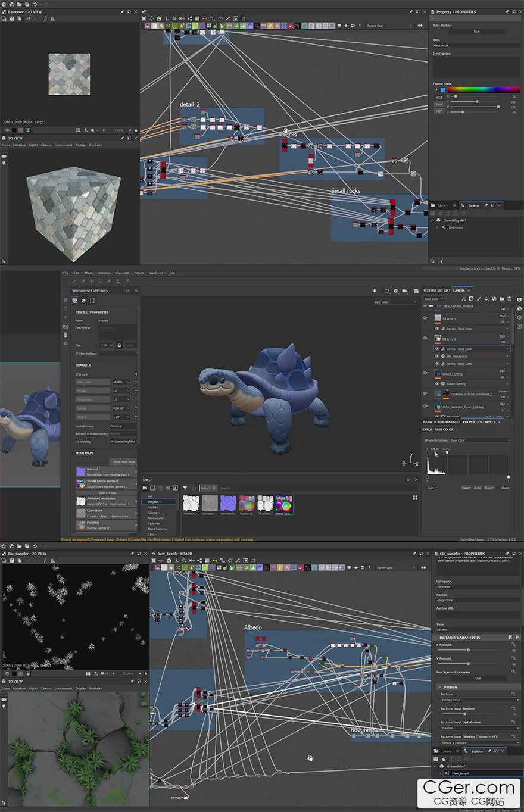Open Pattern Input Distribution Random dropdown
This screenshot has height=812, width=524.
480,728
